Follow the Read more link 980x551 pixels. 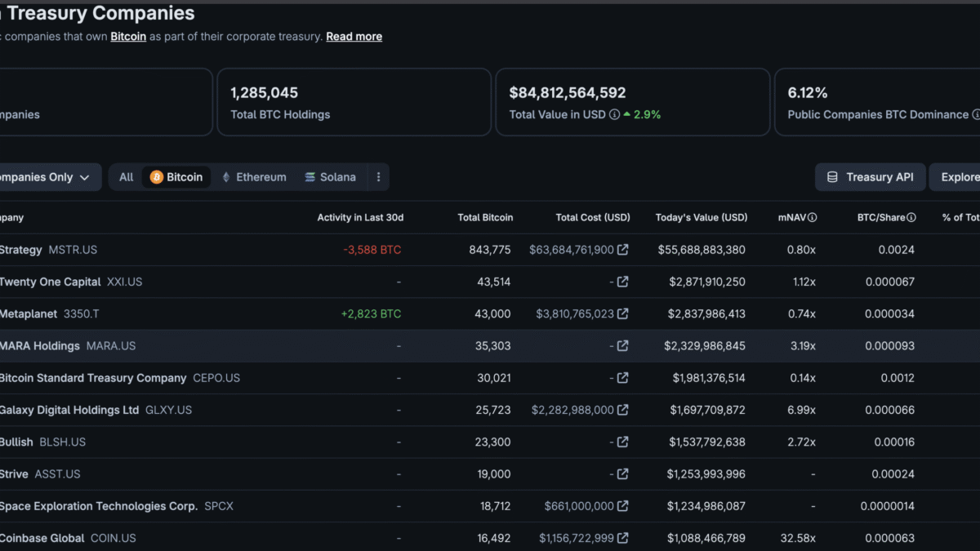(354, 37)
